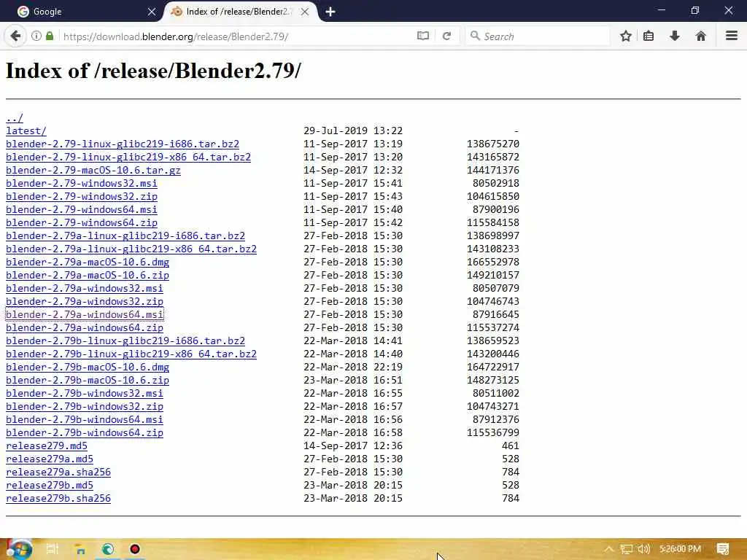Close the Google tab
The image size is (747, 560).
(x=152, y=12)
